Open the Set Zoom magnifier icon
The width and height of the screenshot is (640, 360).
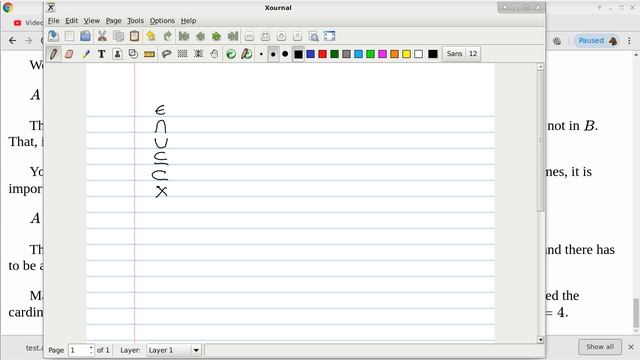tap(313, 36)
